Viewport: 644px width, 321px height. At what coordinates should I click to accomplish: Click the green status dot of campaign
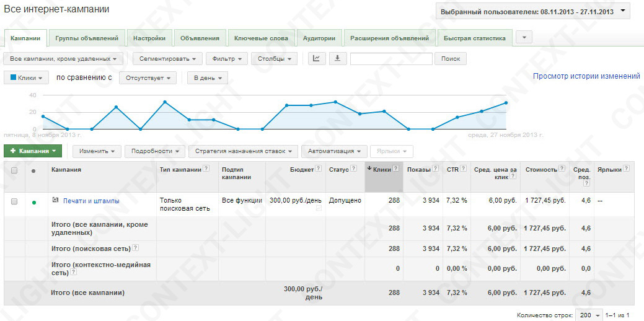tap(33, 201)
